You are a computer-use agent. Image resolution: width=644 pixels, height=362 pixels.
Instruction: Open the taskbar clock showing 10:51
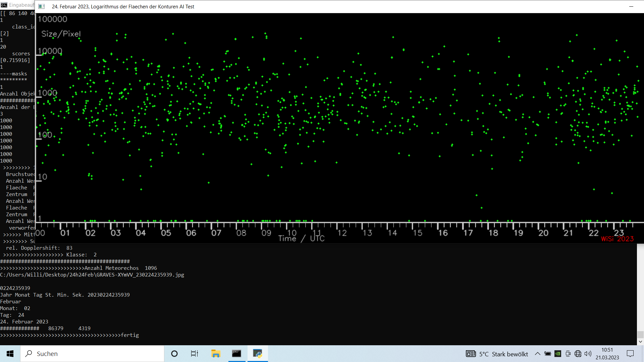(607, 350)
